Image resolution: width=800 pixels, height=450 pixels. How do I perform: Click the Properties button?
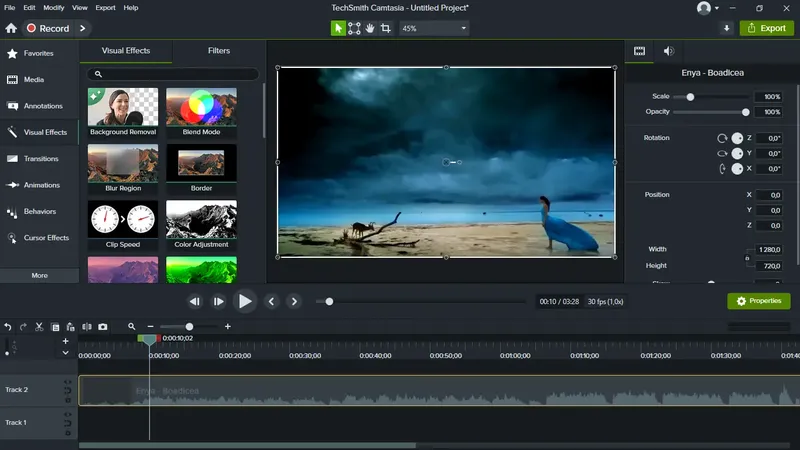(758, 300)
